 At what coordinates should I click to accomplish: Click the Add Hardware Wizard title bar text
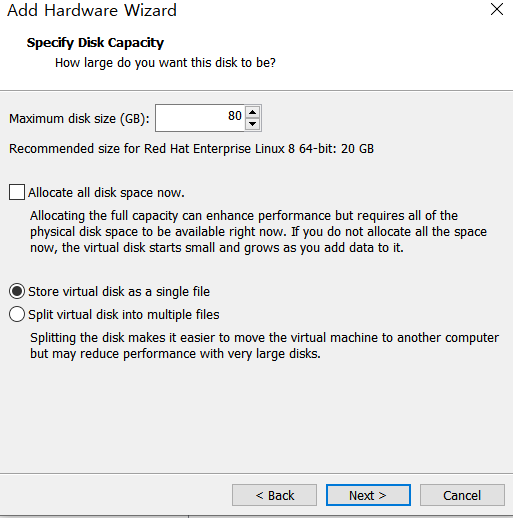(x=92, y=10)
